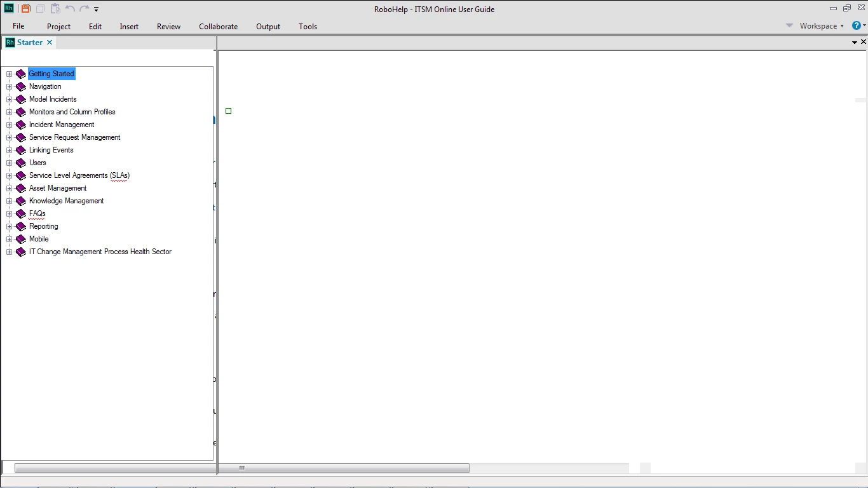Click the book icon beside Model Incidents
868x488 pixels.
tap(21, 99)
